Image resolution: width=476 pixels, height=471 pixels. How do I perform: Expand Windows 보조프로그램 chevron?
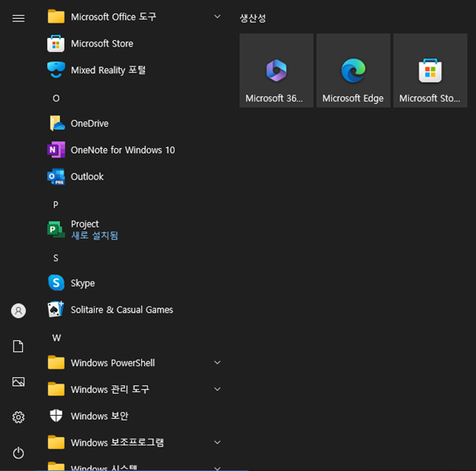coord(218,442)
